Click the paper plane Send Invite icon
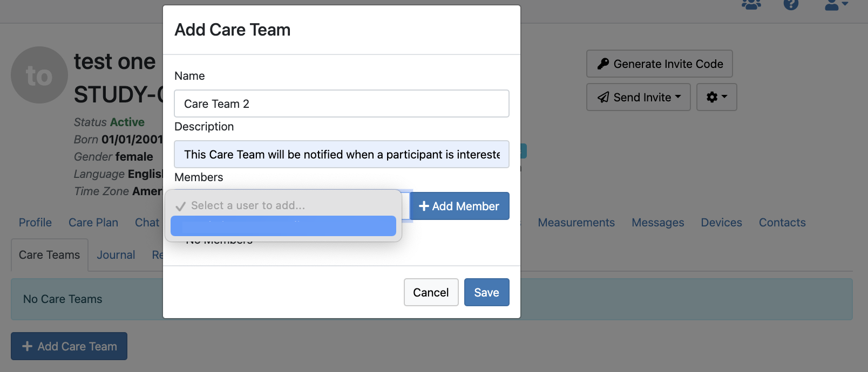868x372 pixels. [x=603, y=97]
